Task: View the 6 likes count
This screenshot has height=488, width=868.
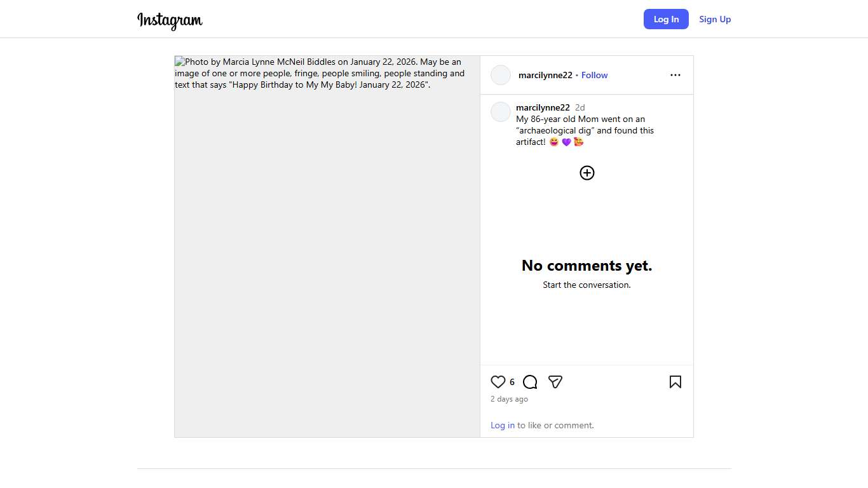Action: (x=512, y=382)
